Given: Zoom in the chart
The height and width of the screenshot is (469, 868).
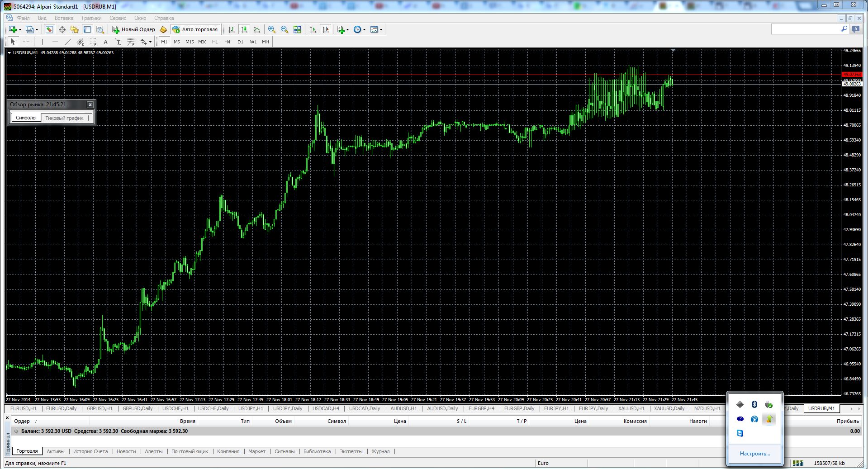Looking at the screenshot, I should click(272, 29).
